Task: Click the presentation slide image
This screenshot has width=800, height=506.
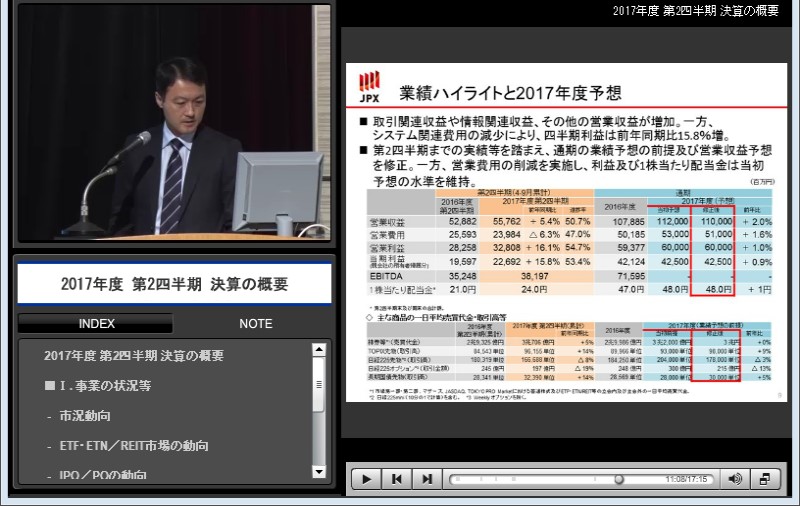Action: [x=566, y=232]
